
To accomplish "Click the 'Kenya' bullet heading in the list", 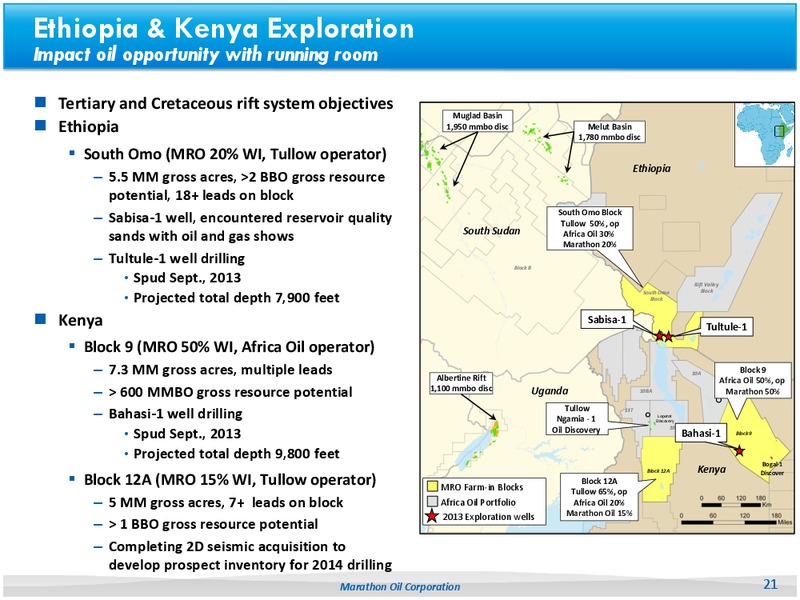I will coord(80,320).
